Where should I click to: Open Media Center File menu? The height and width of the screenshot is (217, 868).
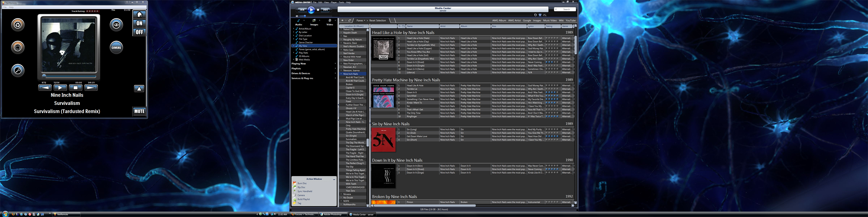315,2
